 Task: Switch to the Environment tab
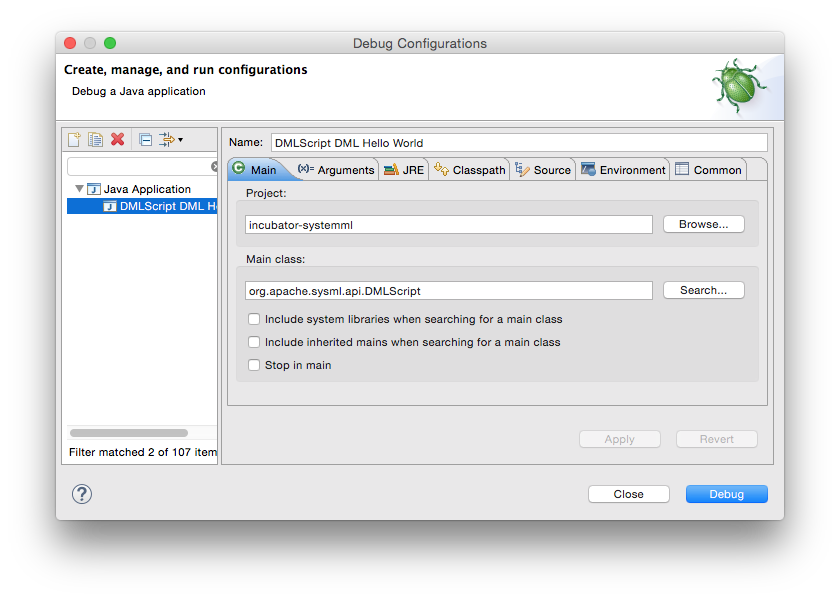tap(623, 170)
